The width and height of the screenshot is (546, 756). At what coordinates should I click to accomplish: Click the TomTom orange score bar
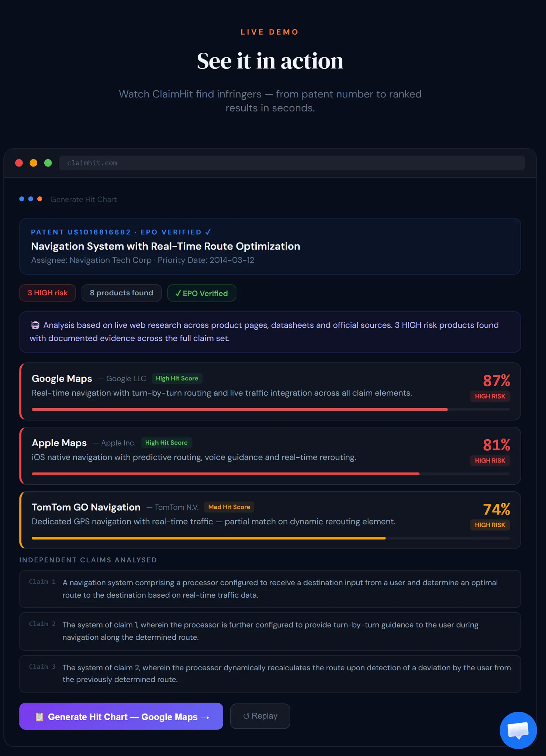click(208, 538)
